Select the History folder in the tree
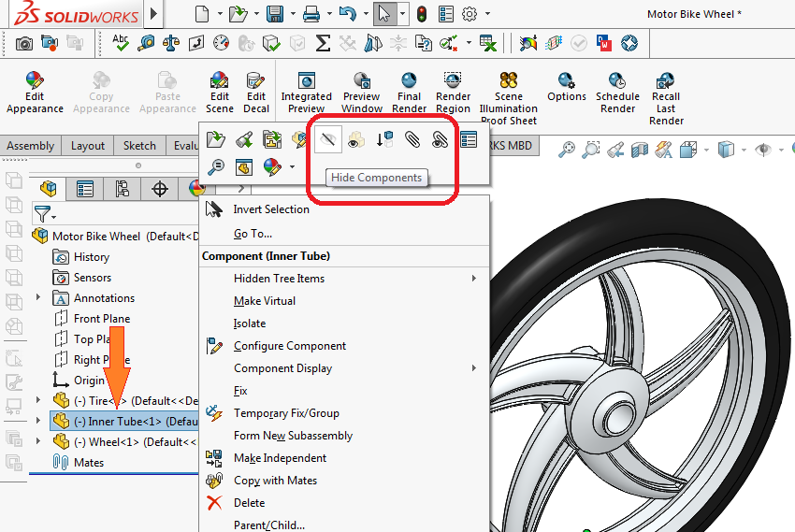The image size is (795, 532). tap(81, 257)
